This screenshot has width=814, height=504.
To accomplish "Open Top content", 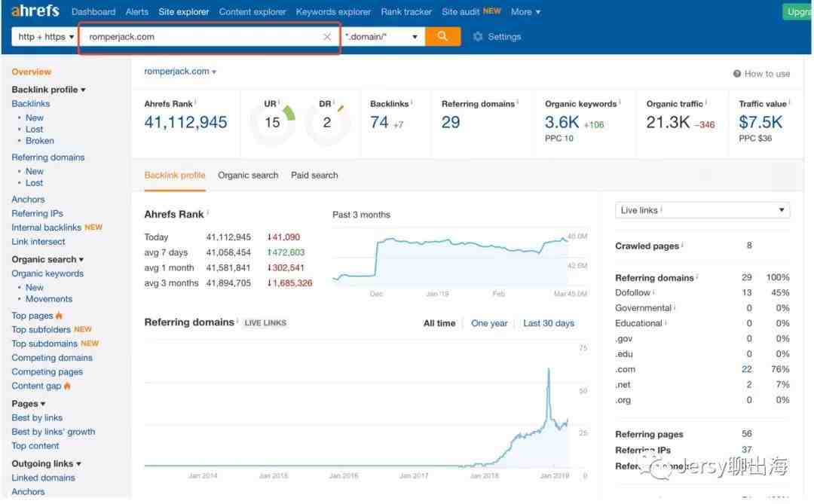I will click(x=35, y=446).
